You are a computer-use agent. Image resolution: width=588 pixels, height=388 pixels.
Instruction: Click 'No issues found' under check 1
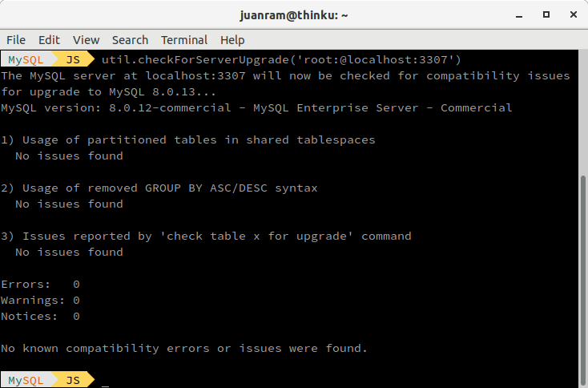69,156
